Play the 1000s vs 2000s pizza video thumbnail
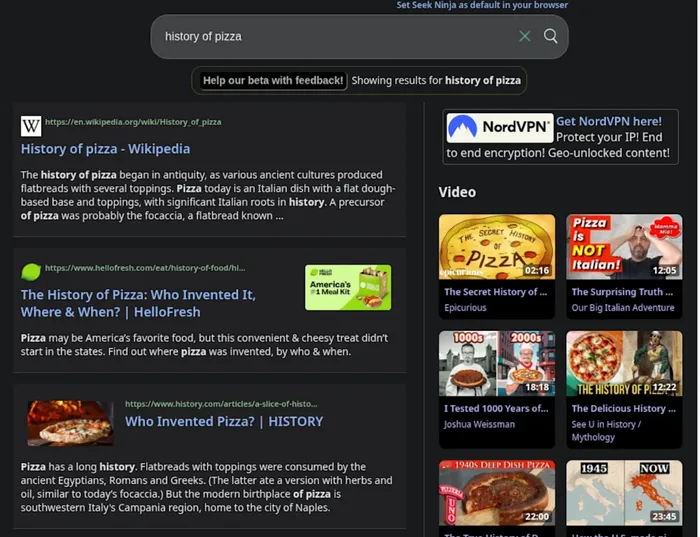Screen dimensions: 700x537 click(x=497, y=363)
